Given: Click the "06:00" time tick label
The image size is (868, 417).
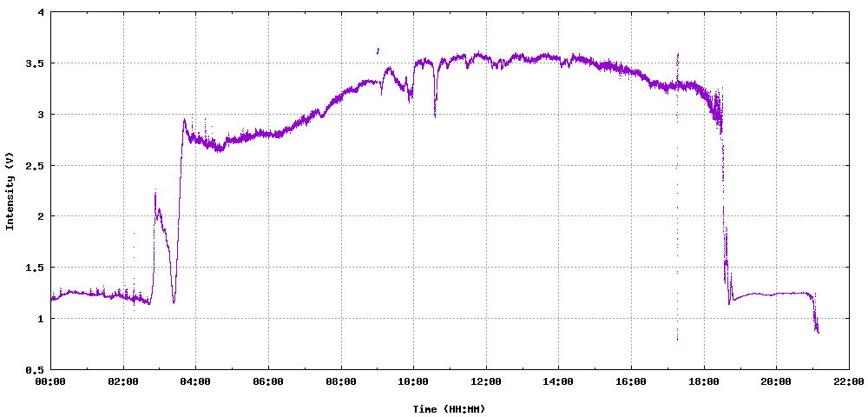Looking at the screenshot, I should tap(268, 381).
